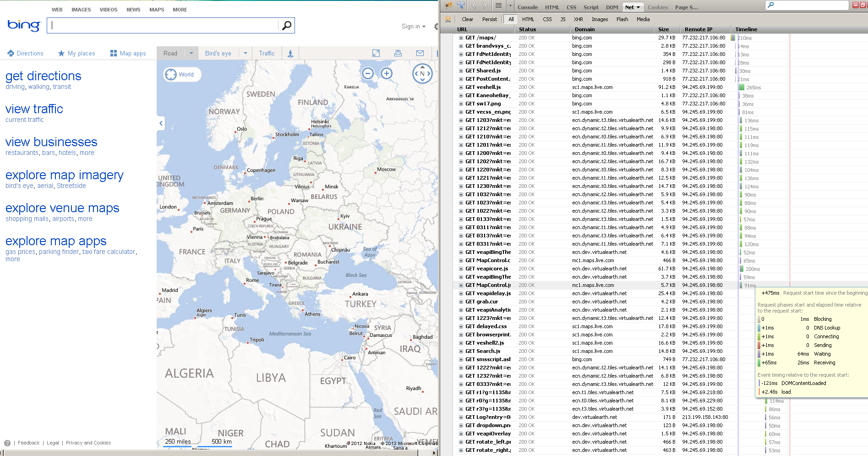Viewport: 868px width, 456px height.
Task: Switch to the Console tab
Action: pos(527,7)
